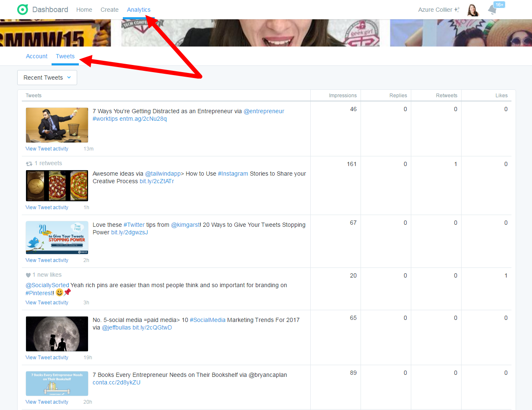Click the sparkle icon next to Azure Collier
Screen dimensions: 532x410
pyautogui.click(x=457, y=9)
